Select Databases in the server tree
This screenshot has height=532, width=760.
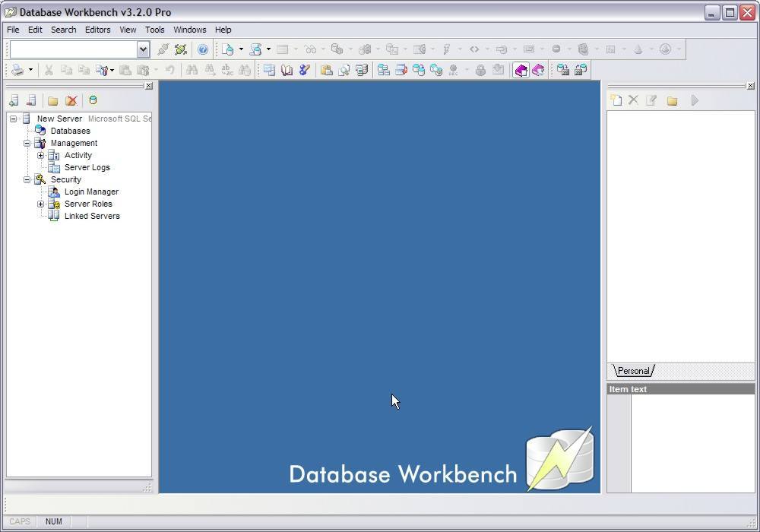(x=70, y=131)
